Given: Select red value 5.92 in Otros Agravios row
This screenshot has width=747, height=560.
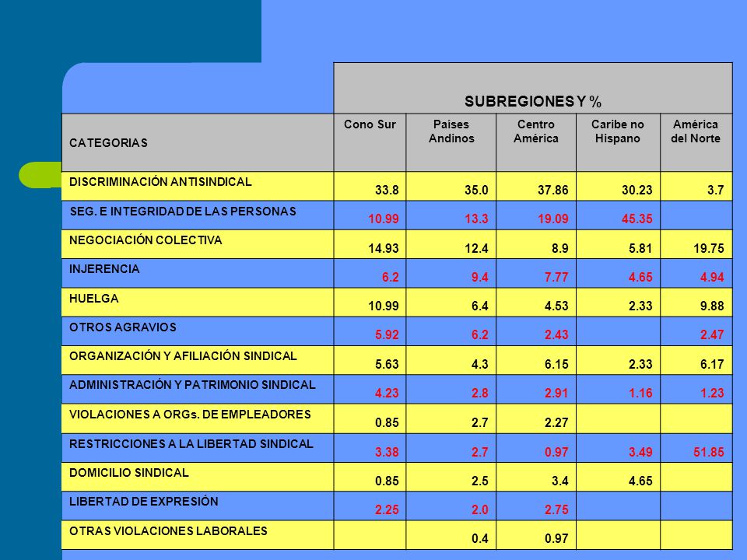Looking at the screenshot, I should (387, 334).
